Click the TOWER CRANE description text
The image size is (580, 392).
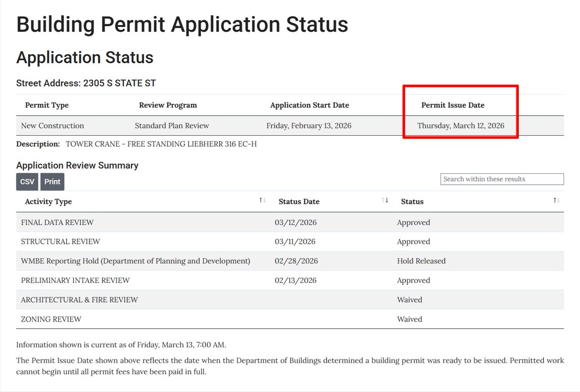[161, 144]
